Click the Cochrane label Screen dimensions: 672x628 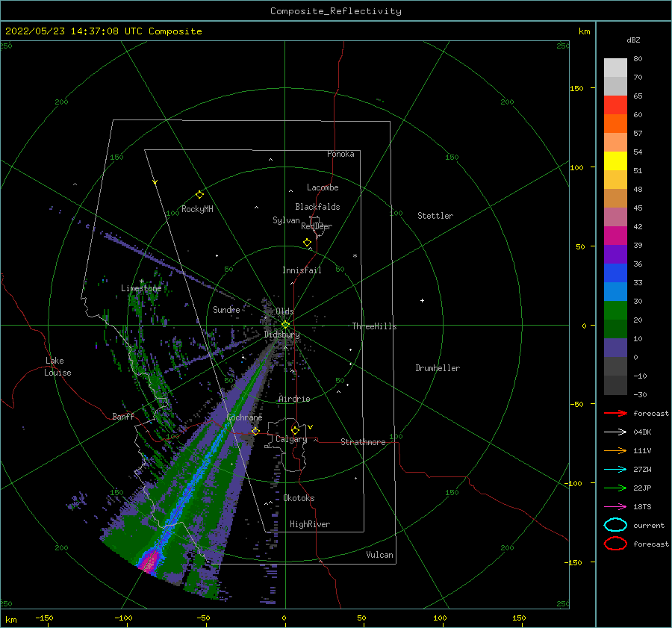(244, 417)
